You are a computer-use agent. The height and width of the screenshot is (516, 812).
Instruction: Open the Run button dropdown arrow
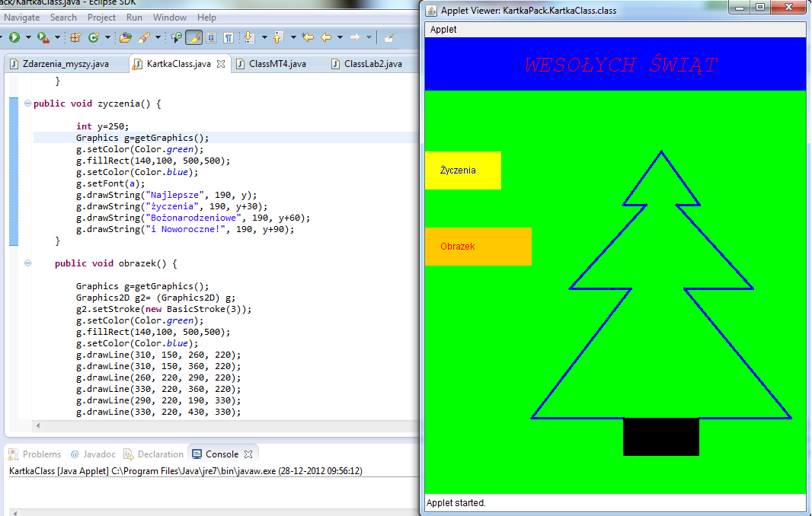[x=28, y=37]
